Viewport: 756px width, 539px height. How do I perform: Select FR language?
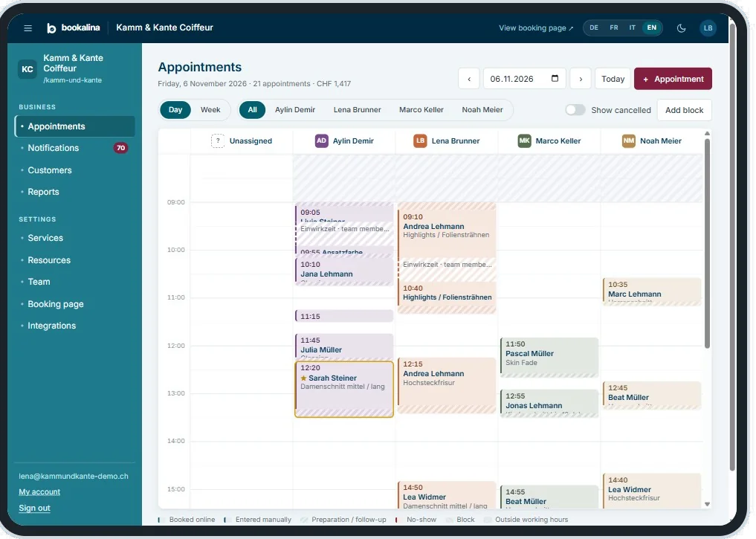click(x=614, y=28)
